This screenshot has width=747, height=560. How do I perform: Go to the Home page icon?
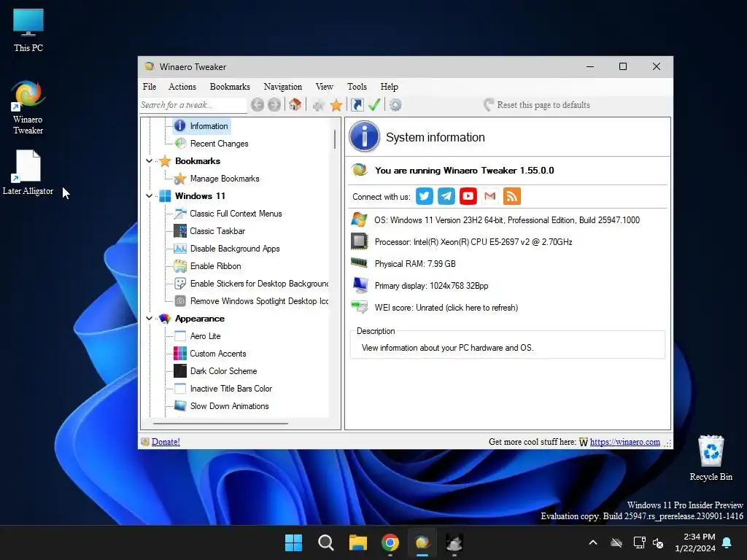click(295, 105)
